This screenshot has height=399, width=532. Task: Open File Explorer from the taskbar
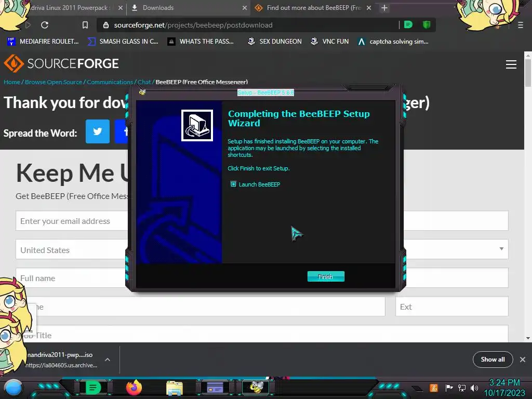pyautogui.click(x=175, y=388)
